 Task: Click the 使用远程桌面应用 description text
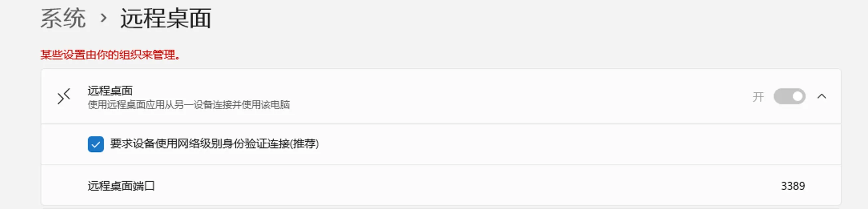(x=188, y=105)
